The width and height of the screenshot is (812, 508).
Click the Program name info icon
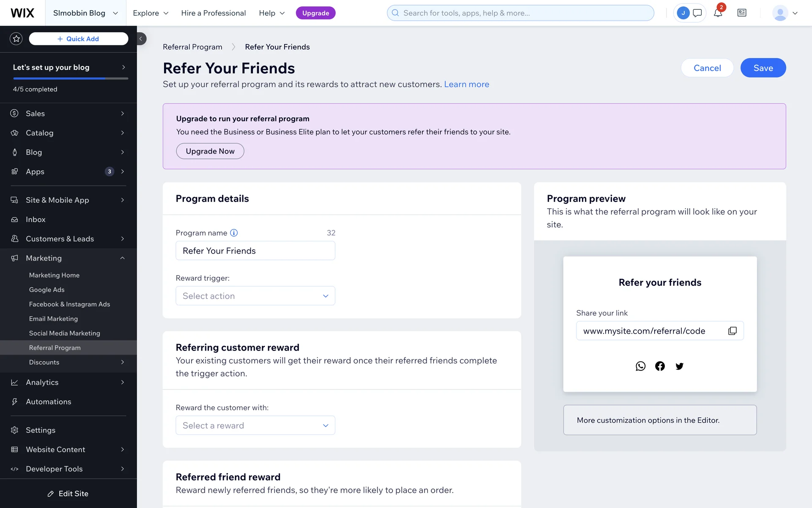pyautogui.click(x=234, y=233)
